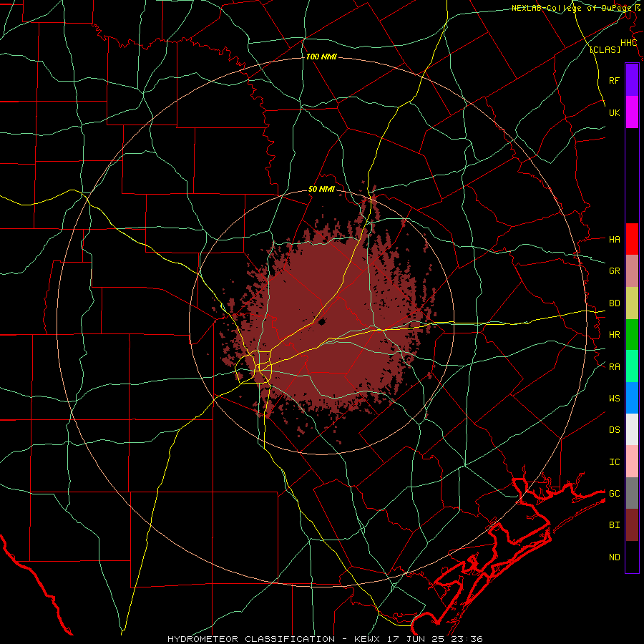This screenshot has height=644, width=644.
Task: Click the 23:36 time stamp
Action: pos(469,639)
